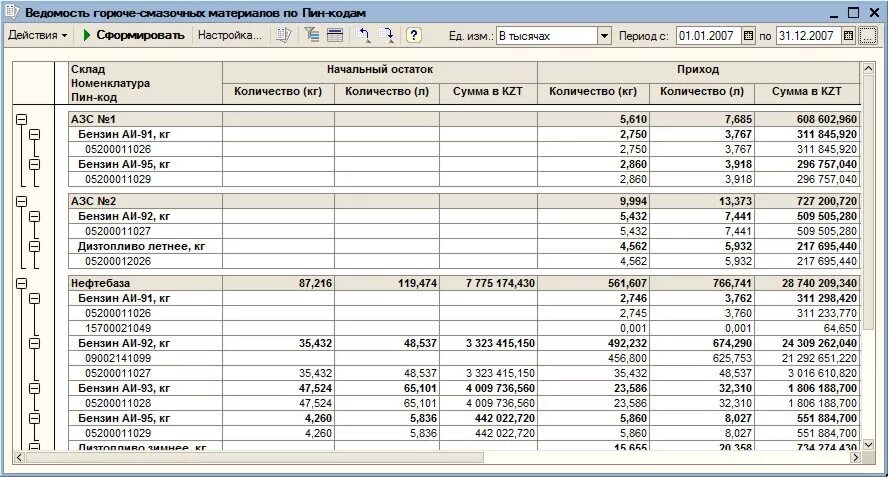Open the Ед. изм. dropdown arrow
The width and height of the screenshot is (888, 477).
[x=604, y=36]
